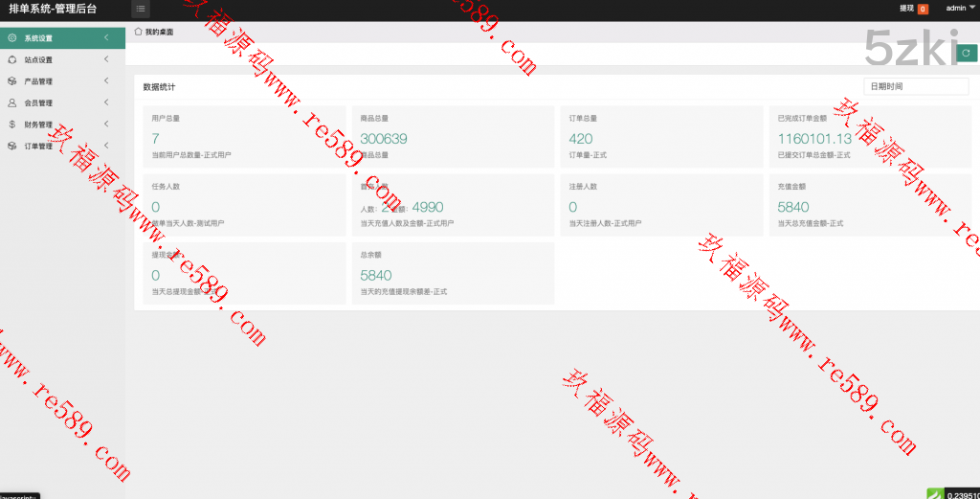Select the 会员管理 menu label

(38, 102)
